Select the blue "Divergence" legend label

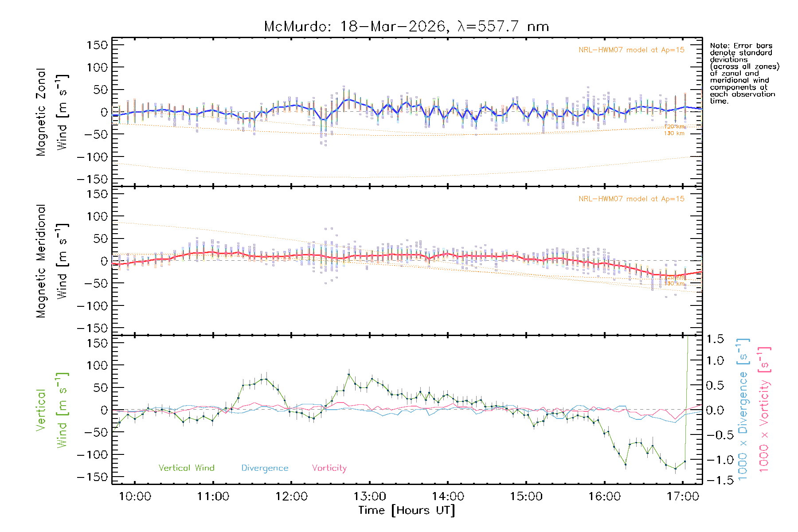265,468
